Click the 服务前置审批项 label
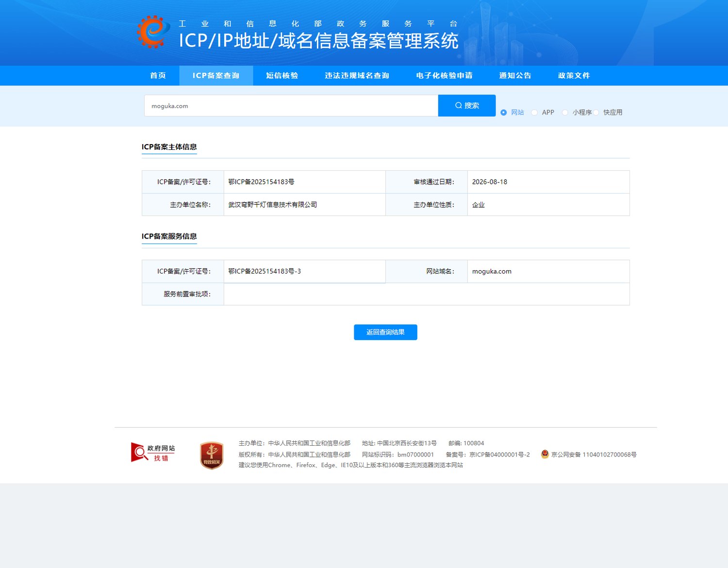This screenshot has width=728, height=568. (187, 294)
